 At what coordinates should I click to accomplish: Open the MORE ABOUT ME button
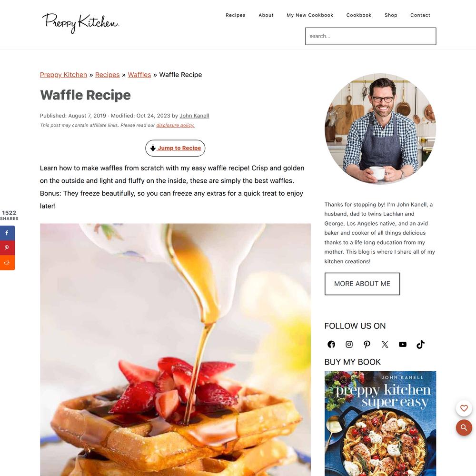point(362,284)
